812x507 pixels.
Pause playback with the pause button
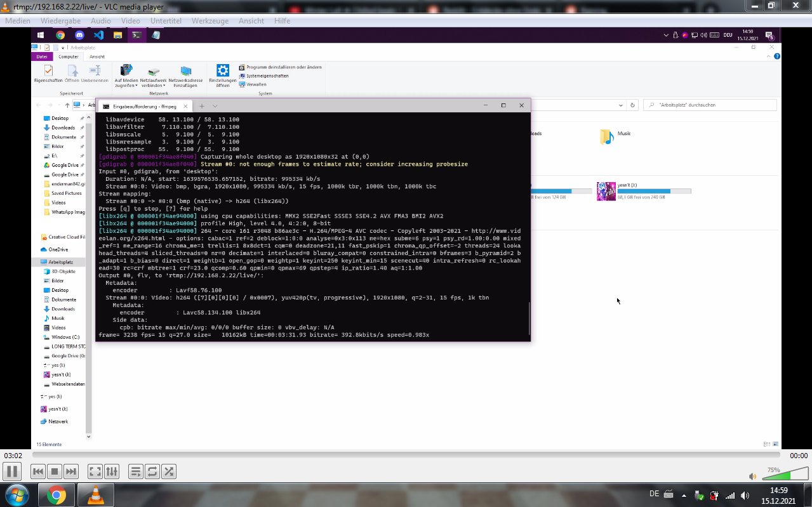click(x=11, y=471)
